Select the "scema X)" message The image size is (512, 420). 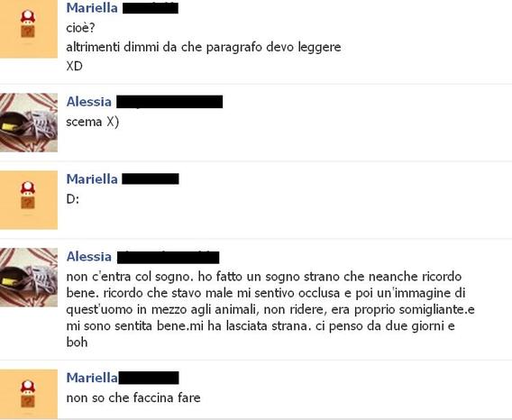pos(93,122)
